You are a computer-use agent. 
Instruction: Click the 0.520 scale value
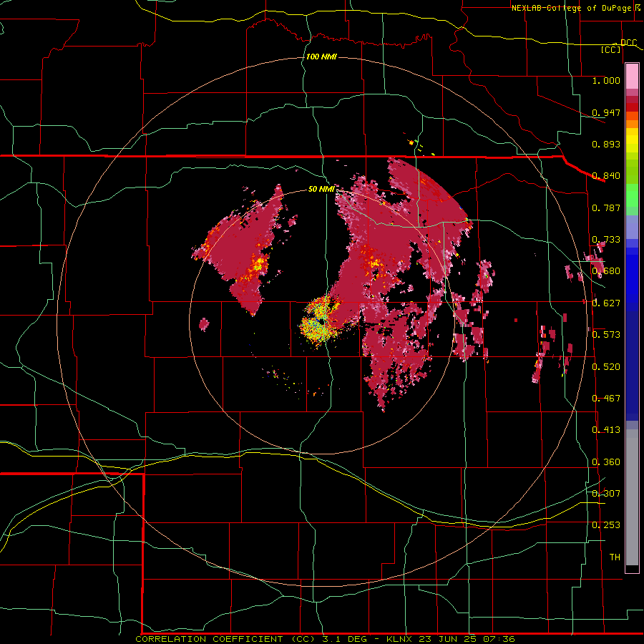(x=606, y=366)
